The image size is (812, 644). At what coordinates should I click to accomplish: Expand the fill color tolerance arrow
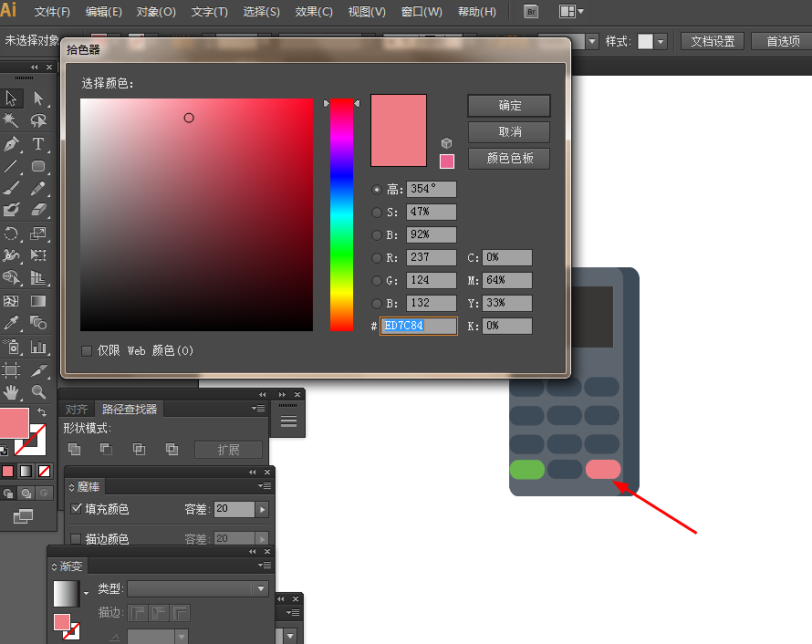(262, 509)
